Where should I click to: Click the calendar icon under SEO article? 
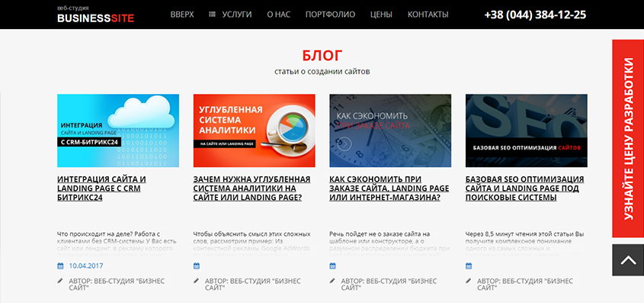tap(469, 266)
